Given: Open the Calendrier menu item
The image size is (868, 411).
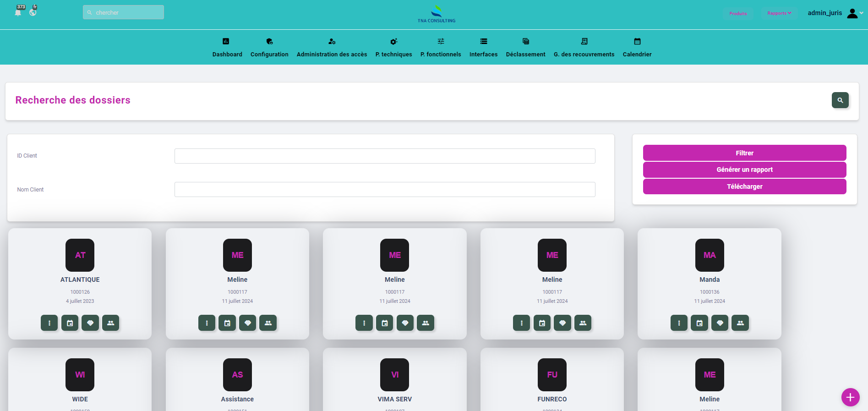Looking at the screenshot, I should click(x=637, y=48).
